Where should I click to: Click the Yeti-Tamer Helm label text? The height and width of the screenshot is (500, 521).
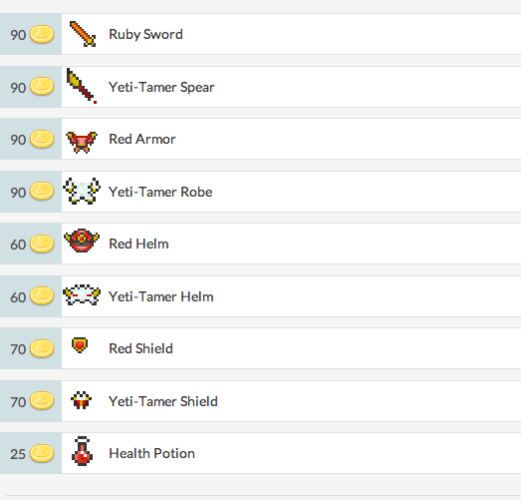tap(161, 297)
